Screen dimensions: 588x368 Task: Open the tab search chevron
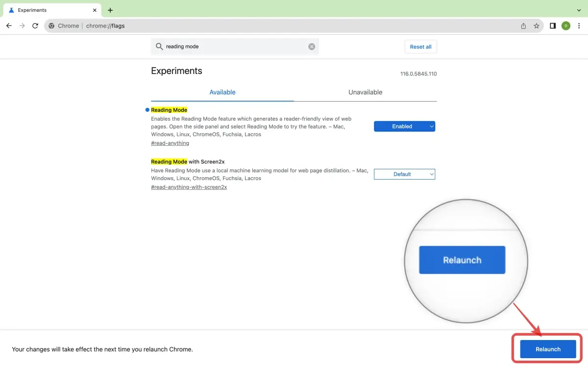point(579,10)
